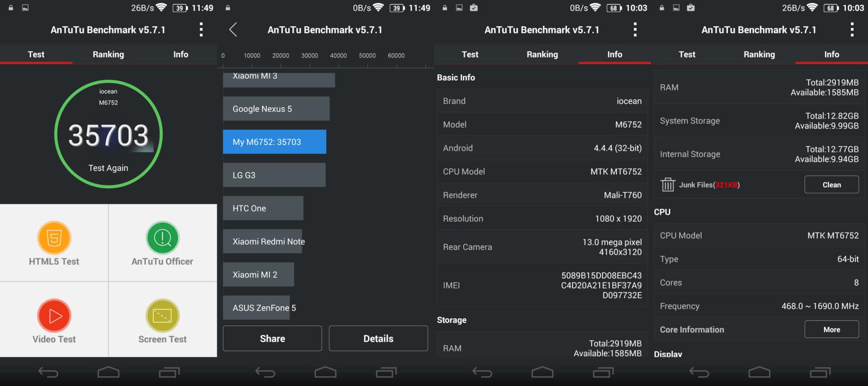Switch to Ranking tab on score screen

[x=108, y=54]
